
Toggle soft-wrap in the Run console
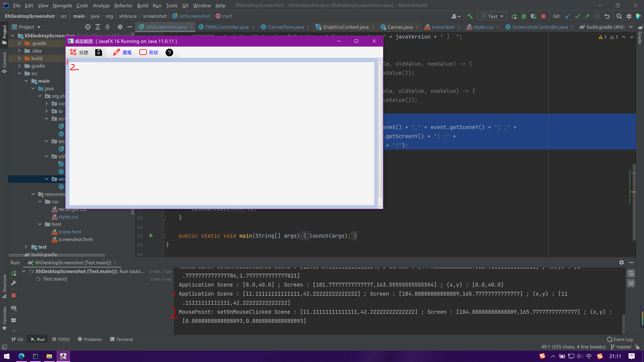click(631, 274)
